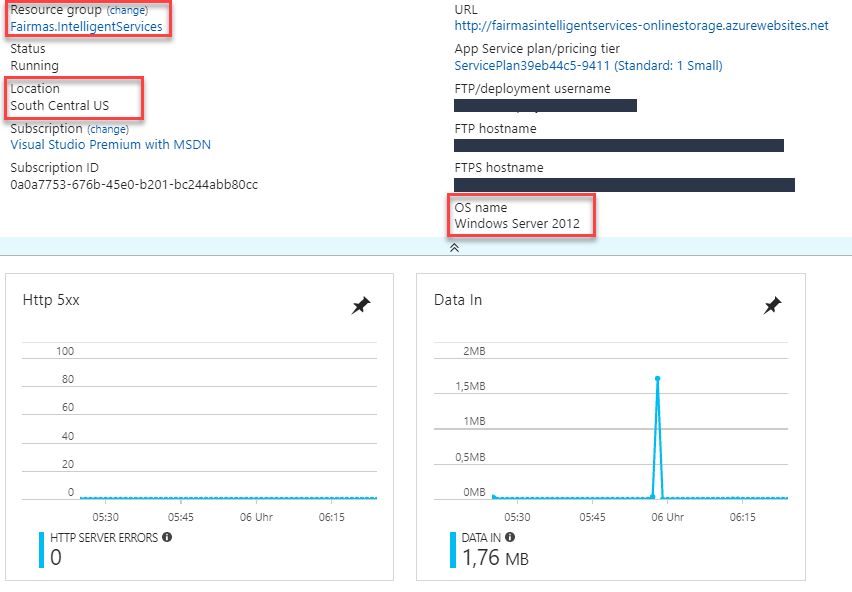Viewport: 852px width, 592px height.
Task: Click the Http 5xx chart title
Action: [51, 300]
